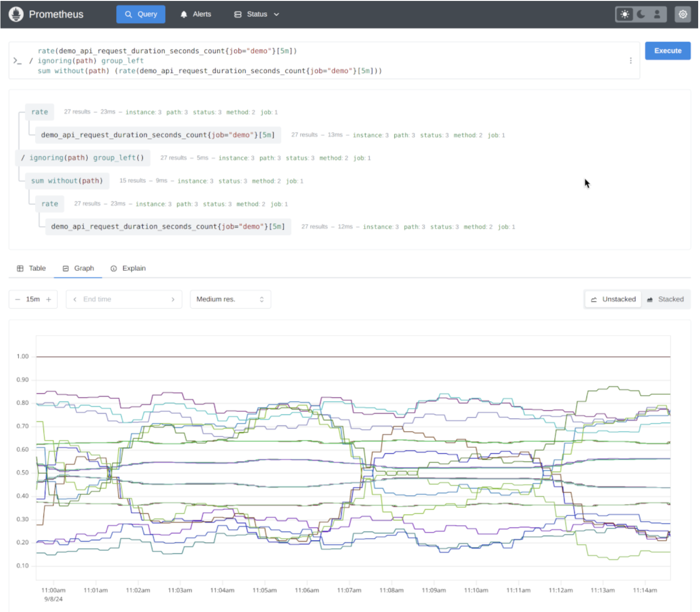Viewport: 700px width, 612px height.
Task: Go to previous time range with left chevron
Action: 75,299
